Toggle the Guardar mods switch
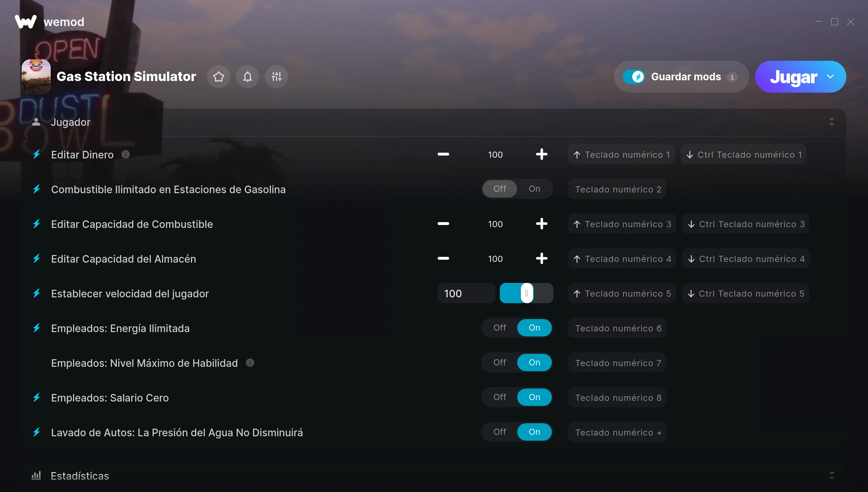This screenshot has height=492, width=868. [x=634, y=77]
